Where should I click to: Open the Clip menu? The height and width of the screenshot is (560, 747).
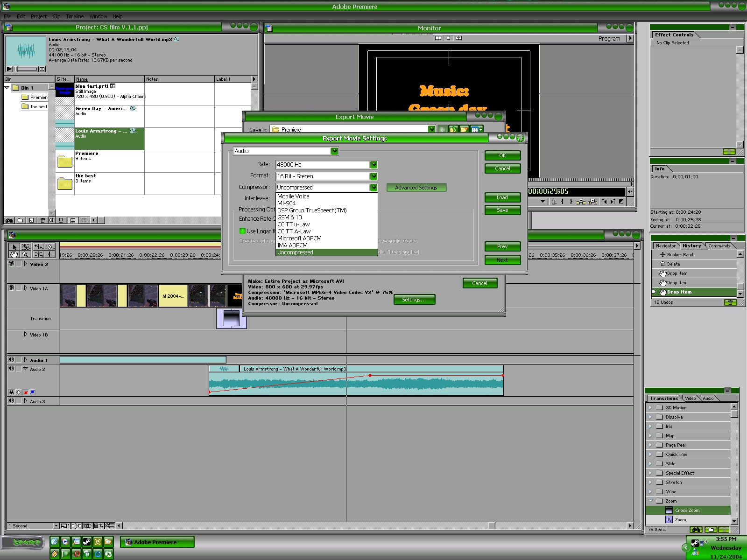(x=56, y=16)
